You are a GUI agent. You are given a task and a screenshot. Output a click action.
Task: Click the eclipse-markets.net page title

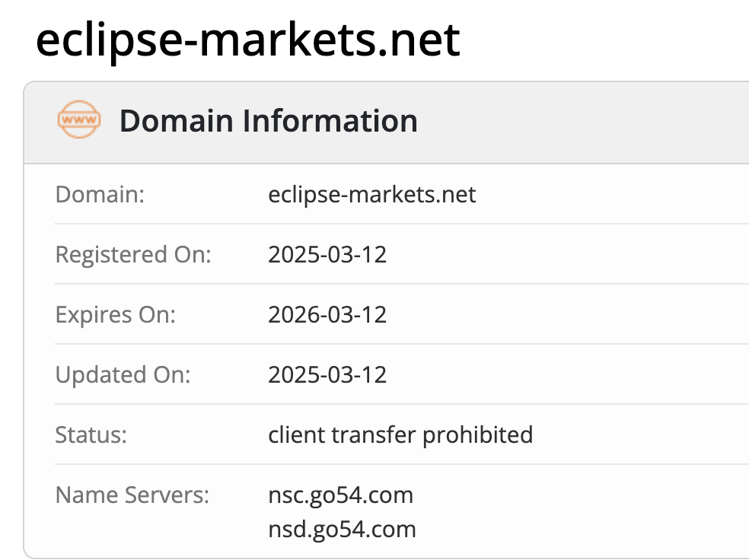pyautogui.click(x=247, y=40)
